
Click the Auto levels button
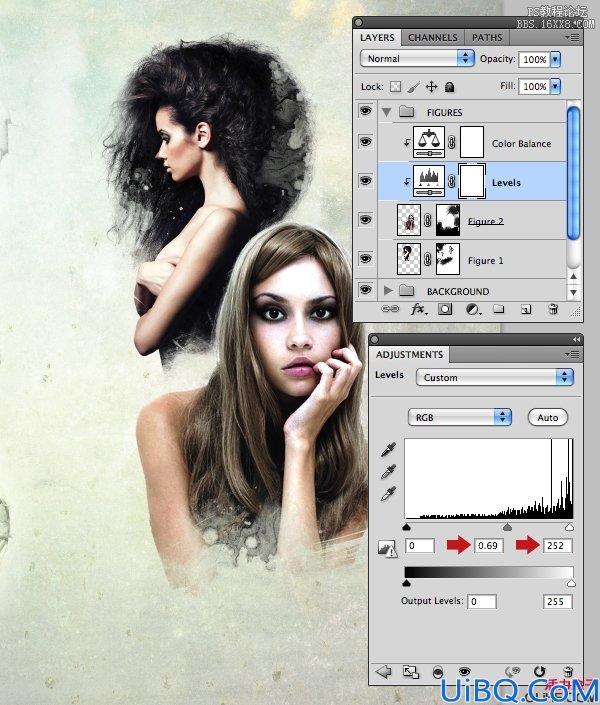click(x=547, y=417)
